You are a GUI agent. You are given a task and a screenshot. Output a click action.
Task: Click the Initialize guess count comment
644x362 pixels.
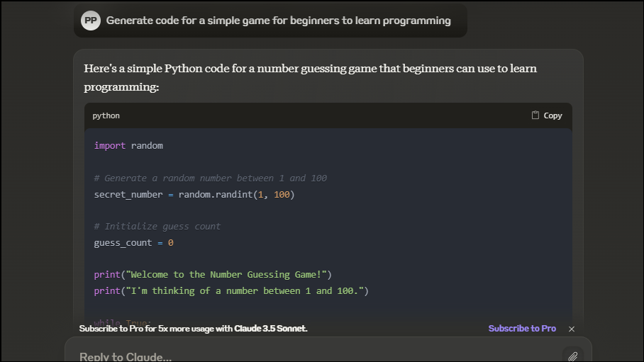pos(157,227)
